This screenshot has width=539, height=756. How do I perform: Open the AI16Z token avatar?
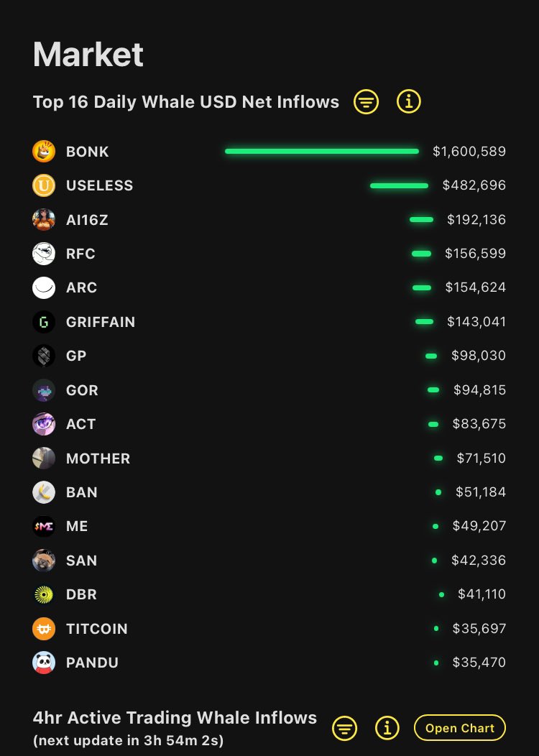(44, 220)
